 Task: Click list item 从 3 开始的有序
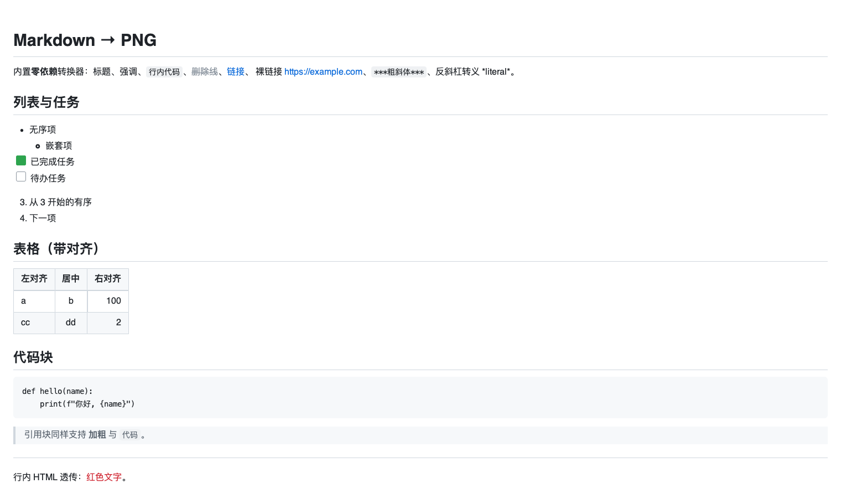(x=60, y=202)
